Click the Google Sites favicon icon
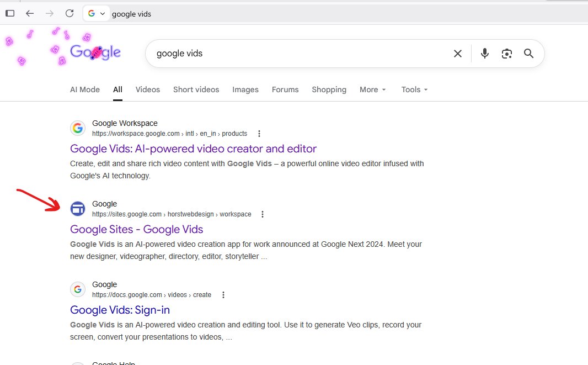The width and height of the screenshot is (588, 365). [x=78, y=209]
